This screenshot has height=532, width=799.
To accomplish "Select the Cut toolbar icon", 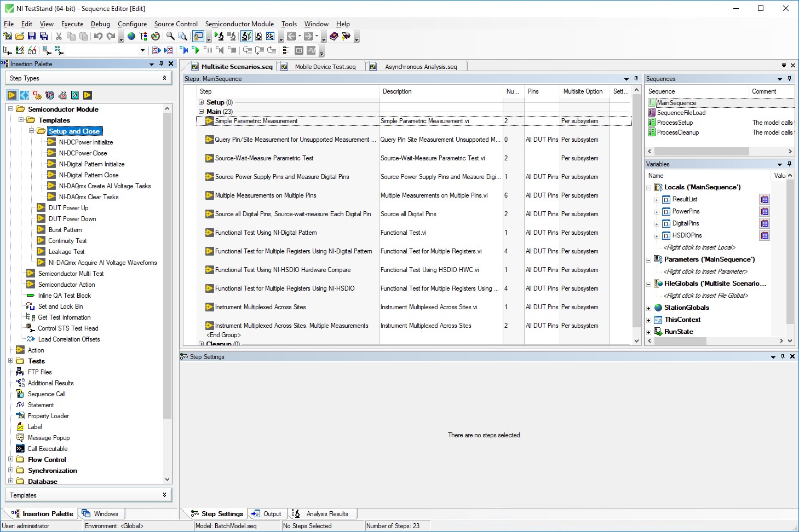I will (59, 36).
